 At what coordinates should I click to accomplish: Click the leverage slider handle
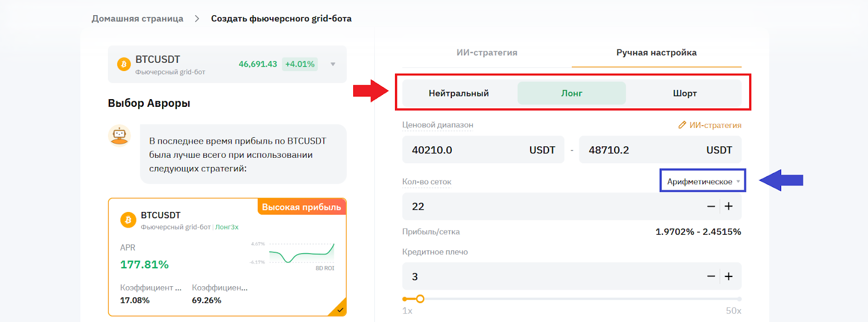(420, 299)
